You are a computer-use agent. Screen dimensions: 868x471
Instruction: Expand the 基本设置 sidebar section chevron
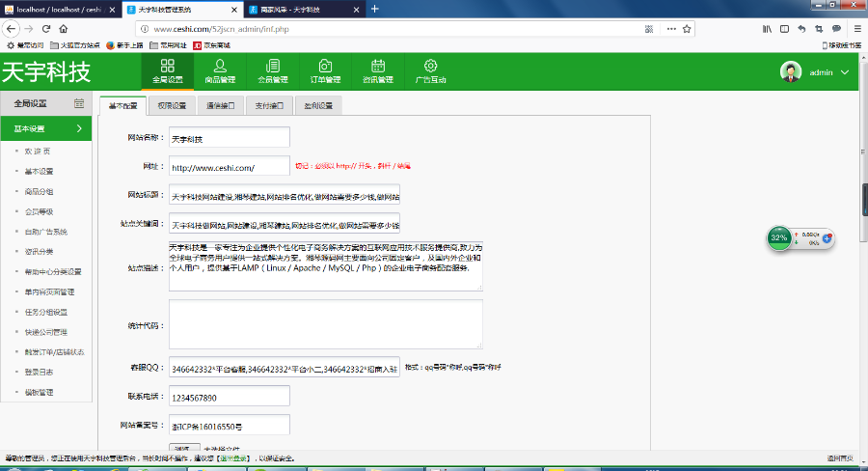pyautogui.click(x=79, y=128)
